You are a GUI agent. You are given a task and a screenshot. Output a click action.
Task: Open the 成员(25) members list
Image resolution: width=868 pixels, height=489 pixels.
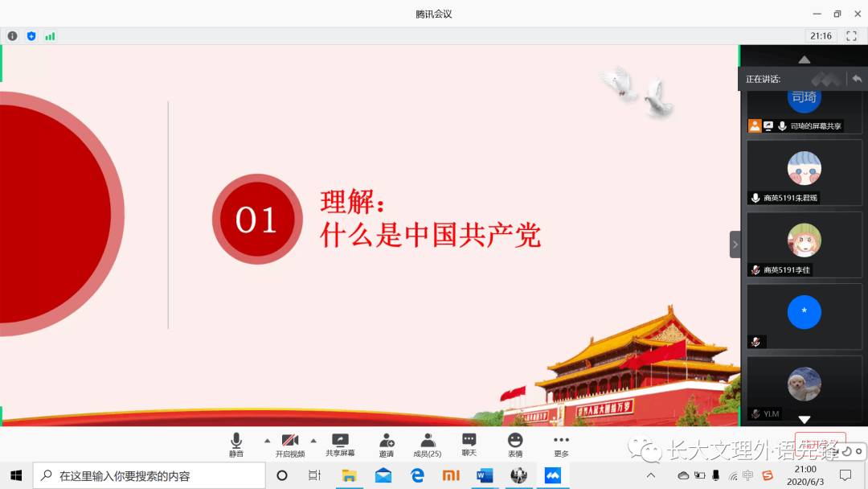click(428, 445)
